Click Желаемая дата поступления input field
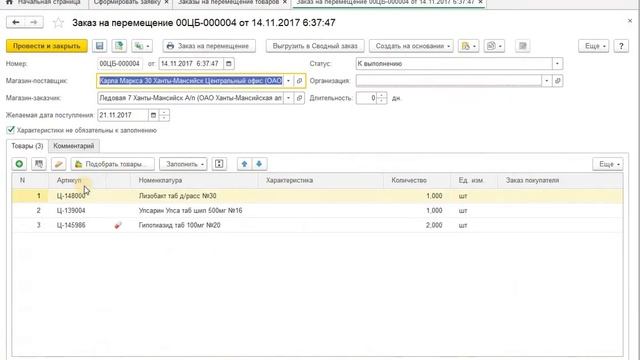The height and width of the screenshot is (360, 640). pos(122,115)
